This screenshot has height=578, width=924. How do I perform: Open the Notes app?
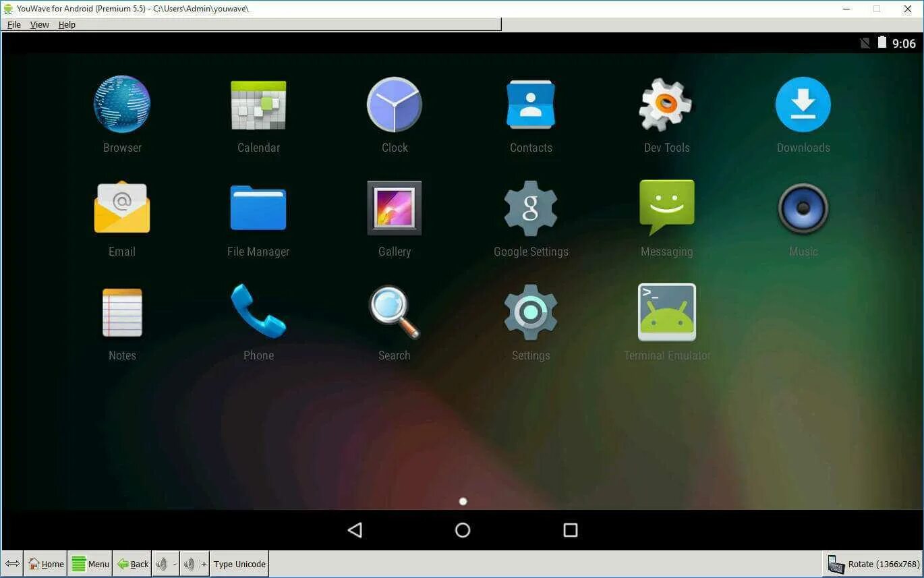pyautogui.click(x=122, y=312)
